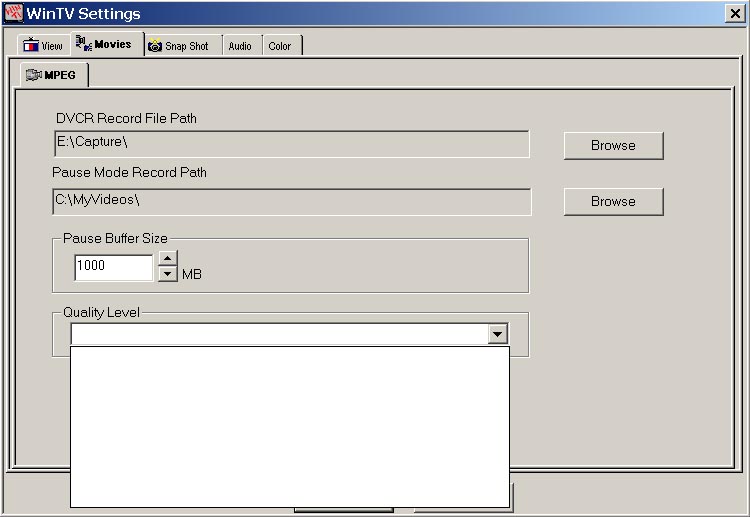This screenshot has width=750, height=517.
Task: Open the Color tab
Action: tap(282, 46)
